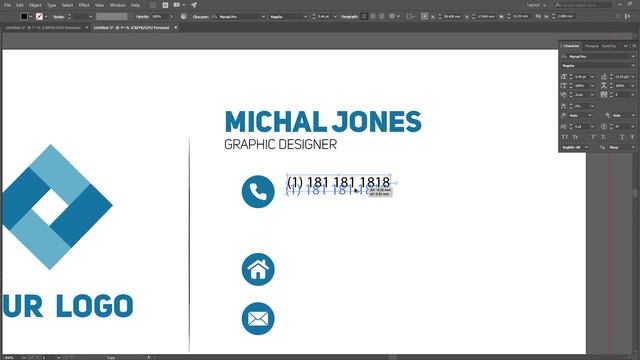The height and width of the screenshot is (360, 640).
Task: Click the GRAPHIC DESIGNER subtitle text
Action: point(280,144)
